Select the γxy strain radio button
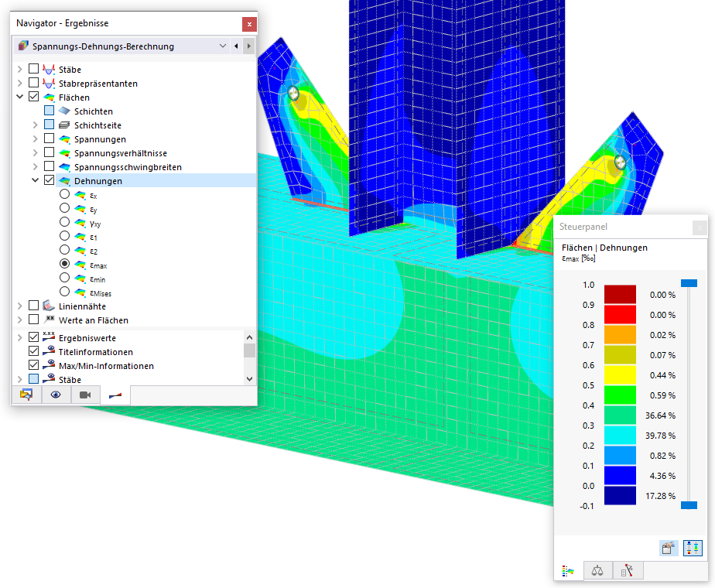Screen dimensions: 715x588 [x=65, y=222]
